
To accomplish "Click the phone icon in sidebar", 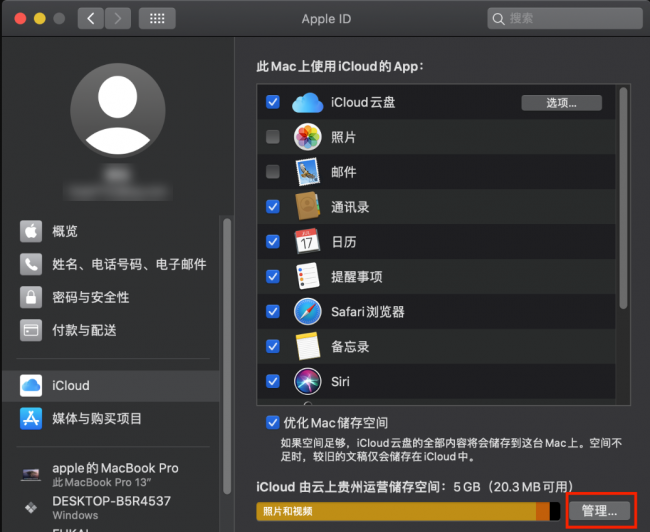I will (31, 264).
